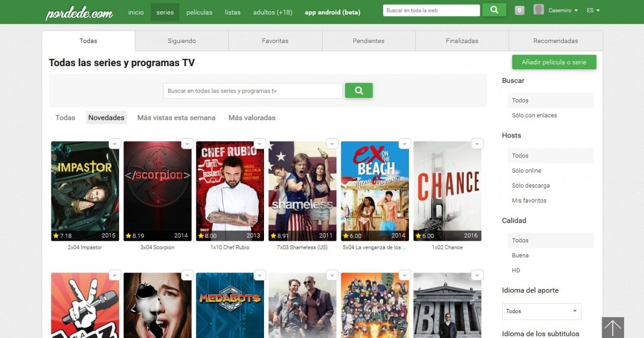644x338 pixels.
Task: Switch to the Recomendadas tab
Action: click(555, 41)
